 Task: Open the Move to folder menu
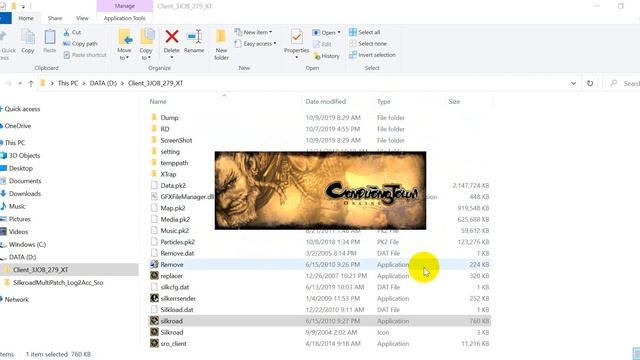(x=124, y=44)
